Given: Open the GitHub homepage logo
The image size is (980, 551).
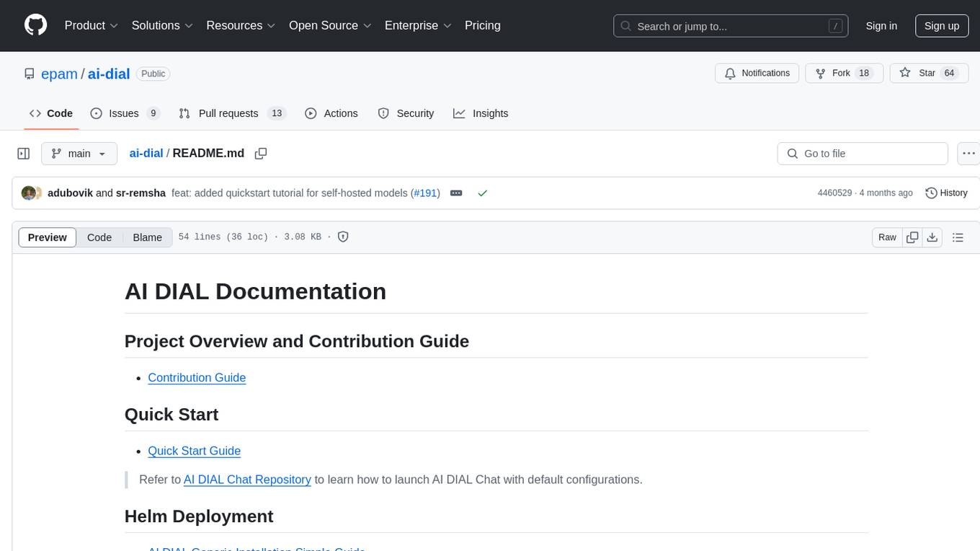Looking at the screenshot, I should click(35, 25).
